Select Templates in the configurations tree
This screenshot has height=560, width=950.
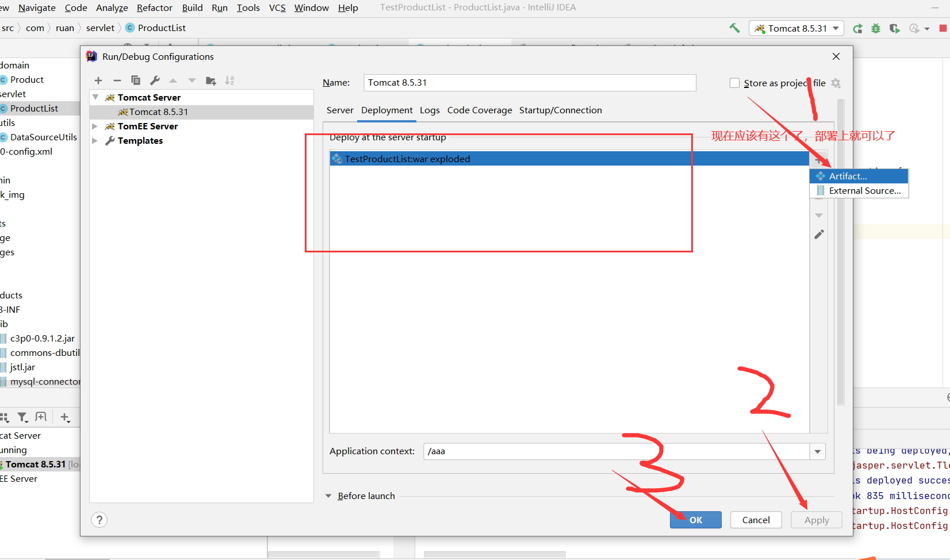point(140,140)
